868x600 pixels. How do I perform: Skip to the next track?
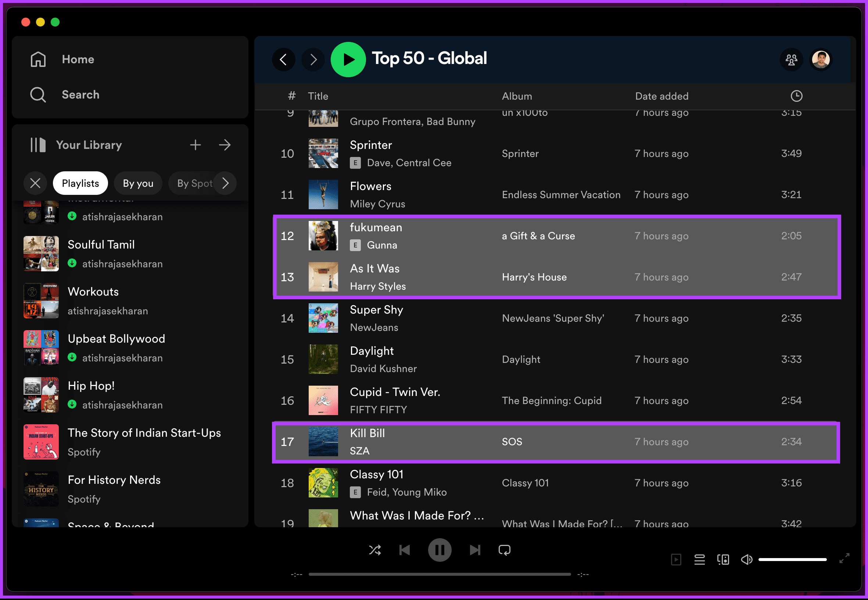(x=475, y=550)
